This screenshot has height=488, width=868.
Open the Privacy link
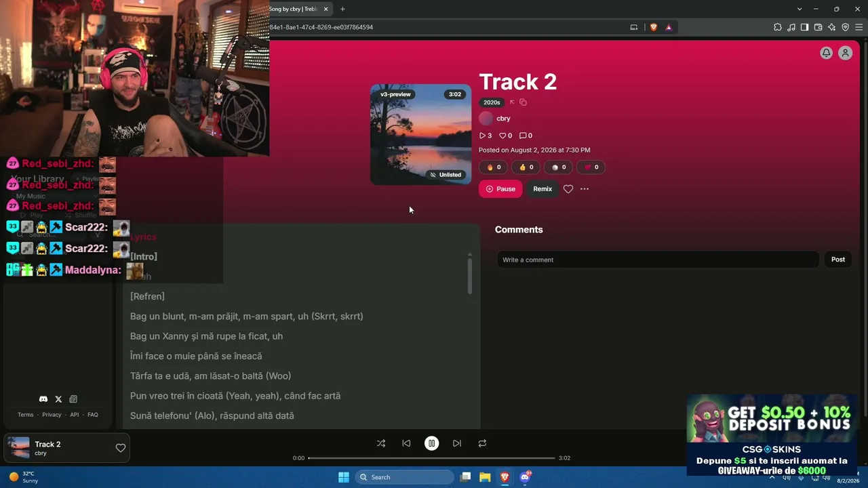(x=52, y=415)
